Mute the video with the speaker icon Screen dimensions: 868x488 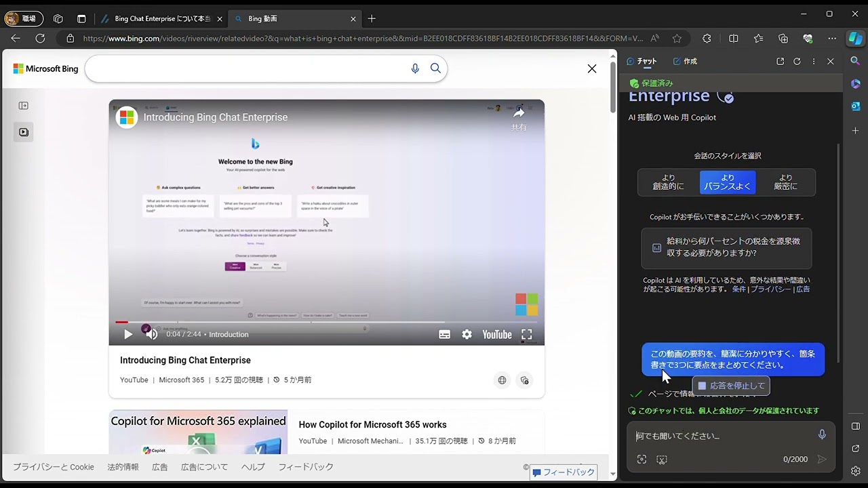[x=152, y=334]
